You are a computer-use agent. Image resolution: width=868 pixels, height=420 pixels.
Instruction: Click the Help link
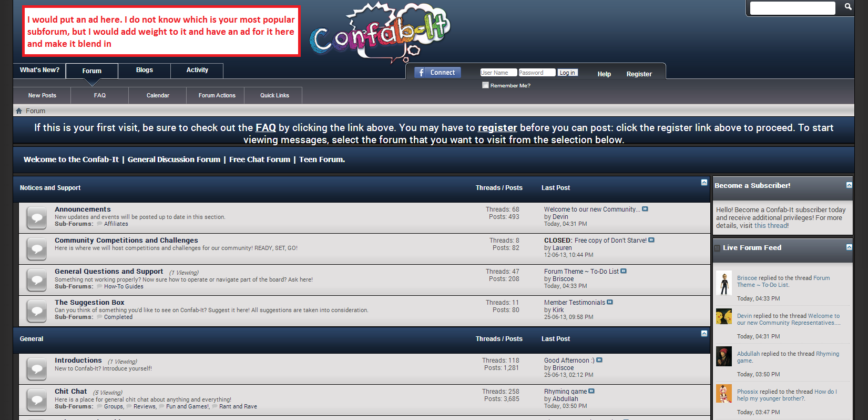[x=604, y=74]
